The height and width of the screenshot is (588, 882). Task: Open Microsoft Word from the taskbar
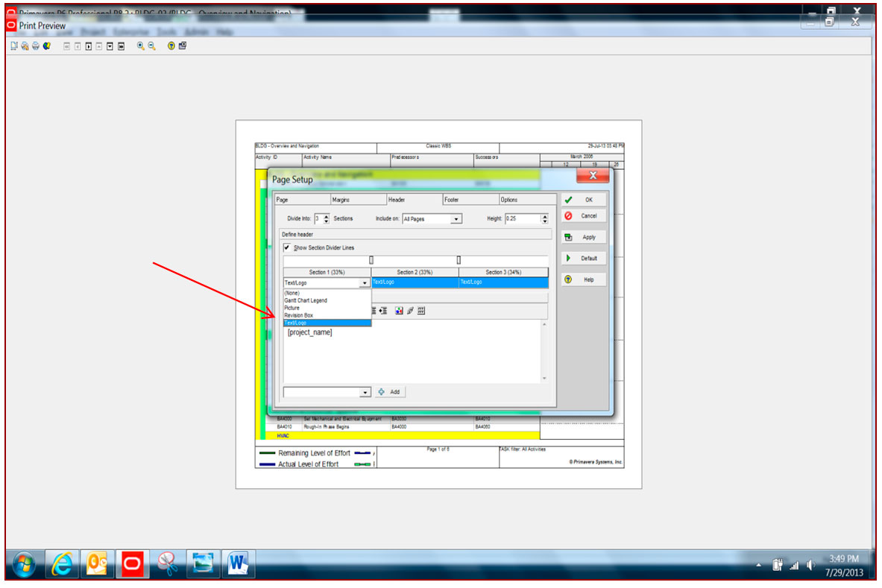pyautogui.click(x=238, y=564)
